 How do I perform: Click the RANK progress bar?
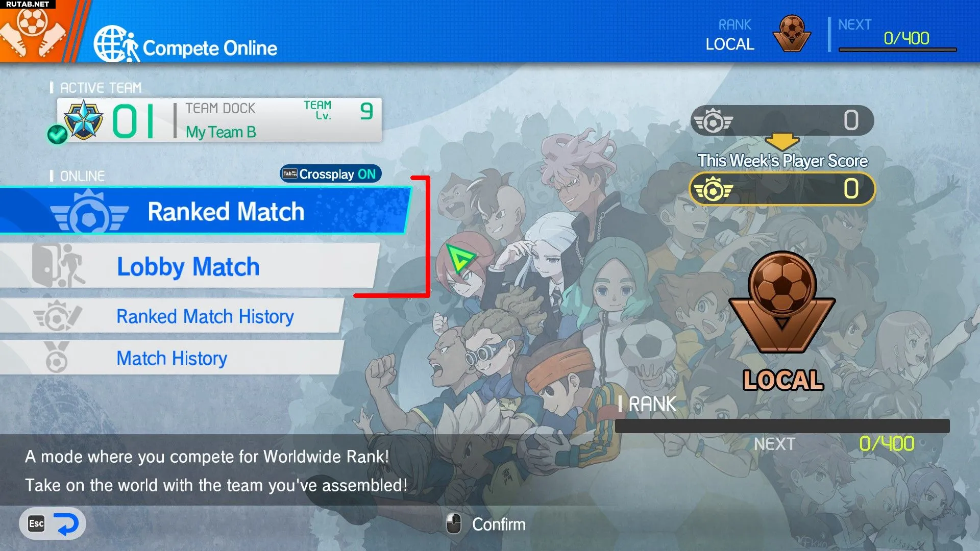782,426
